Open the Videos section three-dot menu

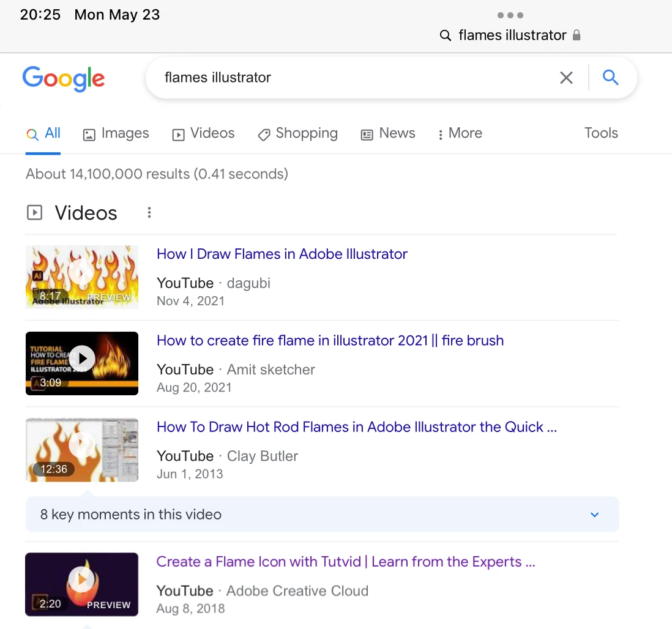click(149, 212)
